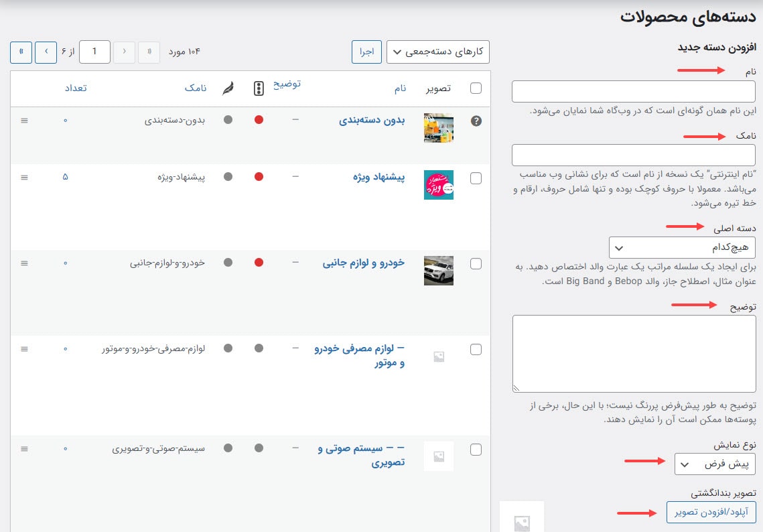The width and height of the screenshot is (763, 532).
Task: Click the help question mark icon beside بدون دسته‌بندی
Action: (476, 121)
